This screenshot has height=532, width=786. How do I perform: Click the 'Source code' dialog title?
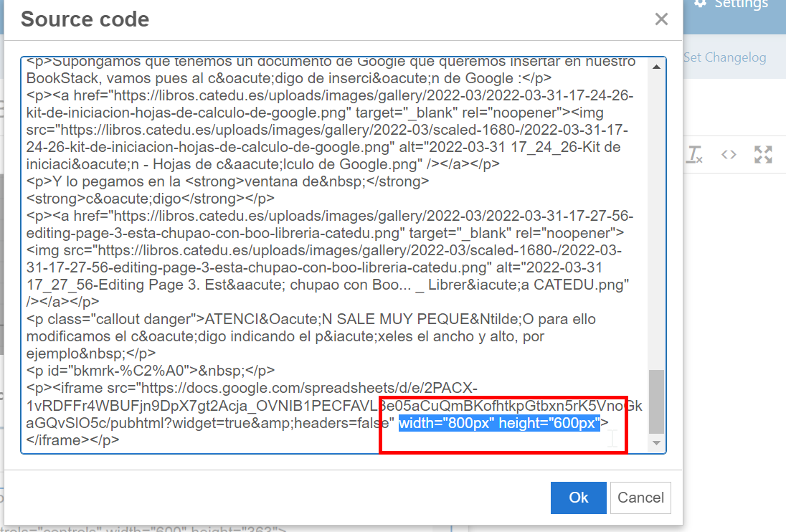[85, 19]
